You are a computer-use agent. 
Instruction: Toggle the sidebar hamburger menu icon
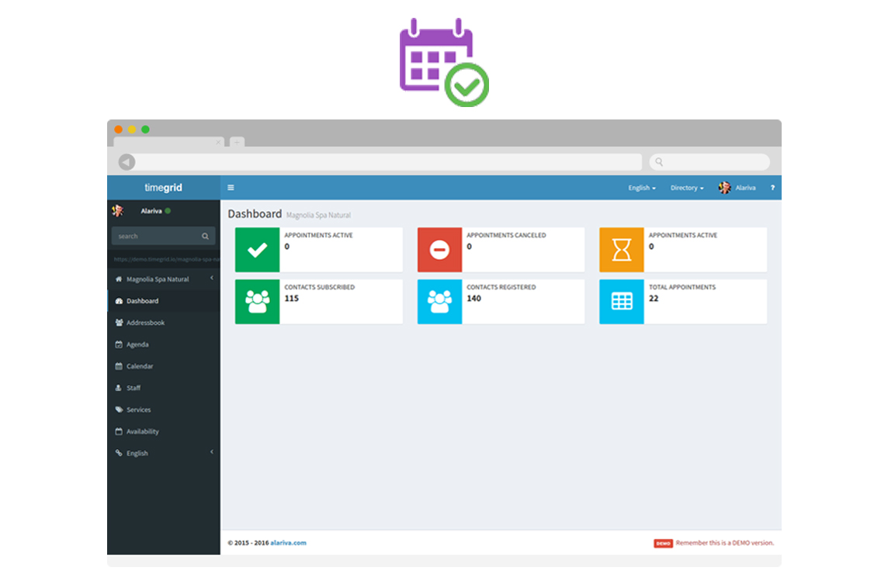[x=231, y=188]
